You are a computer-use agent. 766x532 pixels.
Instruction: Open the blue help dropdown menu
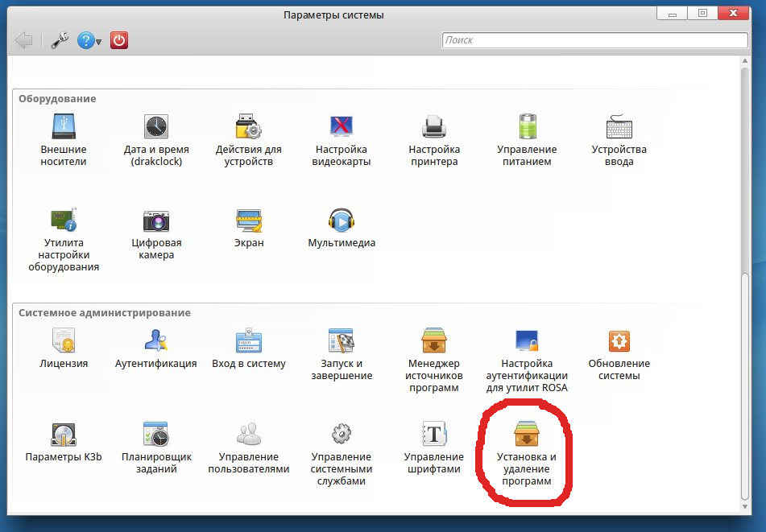[89, 40]
